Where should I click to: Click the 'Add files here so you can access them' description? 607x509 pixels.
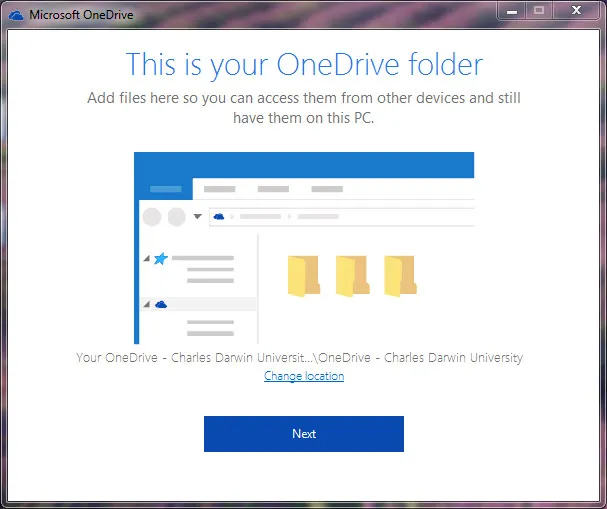click(x=304, y=108)
